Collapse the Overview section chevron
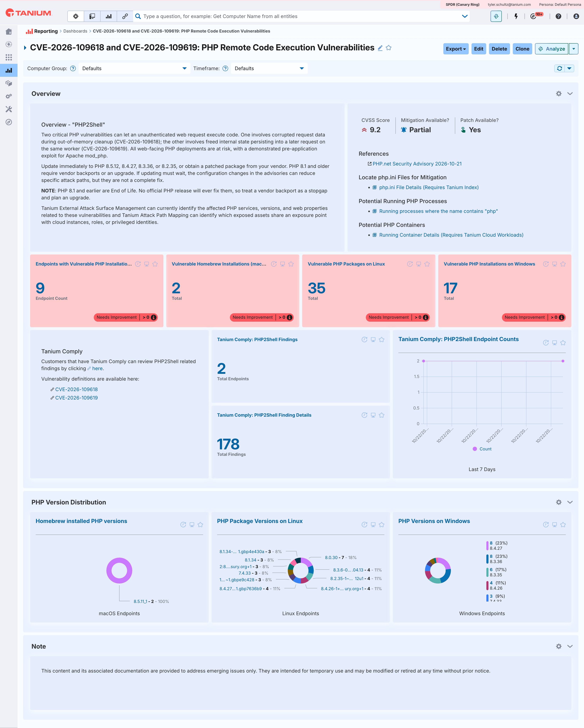The image size is (584, 728). pos(570,94)
